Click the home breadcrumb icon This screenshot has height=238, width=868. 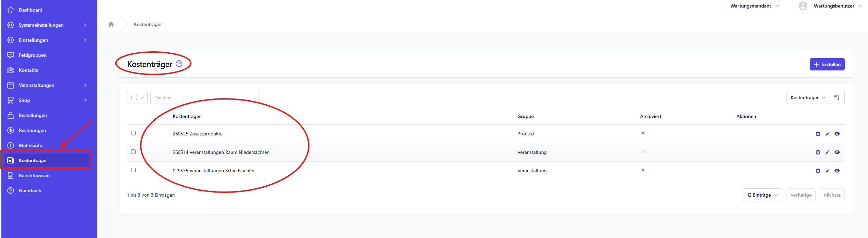click(111, 24)
